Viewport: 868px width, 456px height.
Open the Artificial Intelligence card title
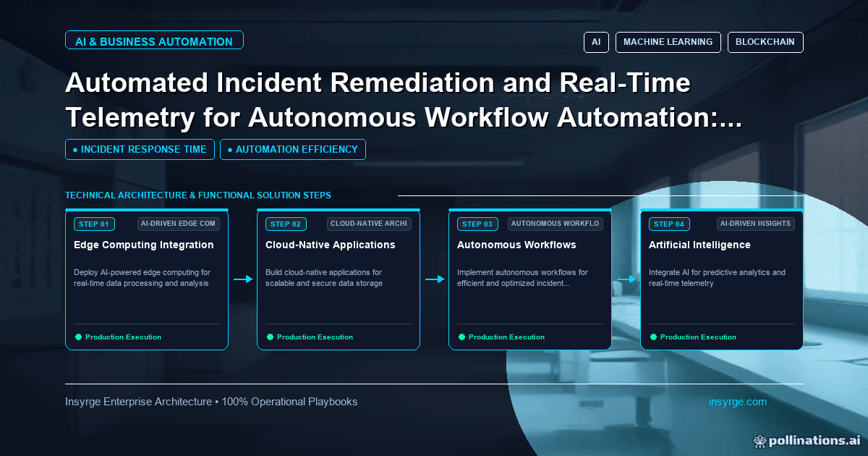click(699, 245)
